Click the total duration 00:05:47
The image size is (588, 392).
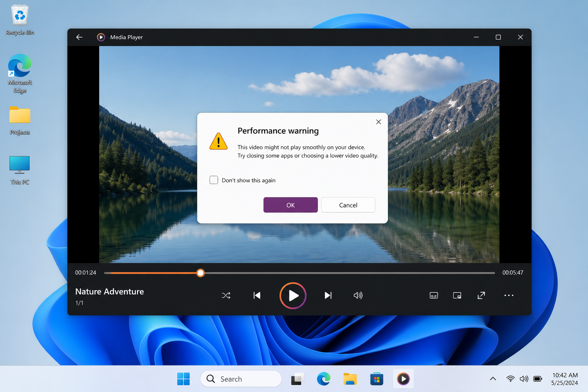(513, 273)
